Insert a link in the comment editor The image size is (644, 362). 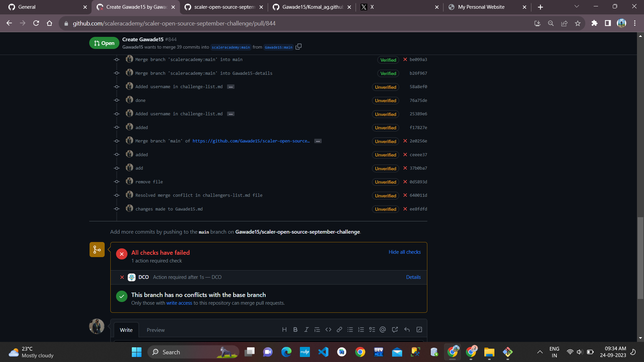pos(339,329)
